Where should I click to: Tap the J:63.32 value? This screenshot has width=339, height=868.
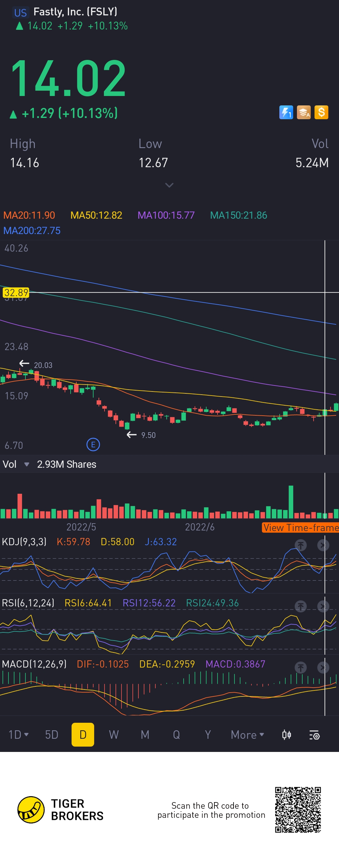coord(161,542)
